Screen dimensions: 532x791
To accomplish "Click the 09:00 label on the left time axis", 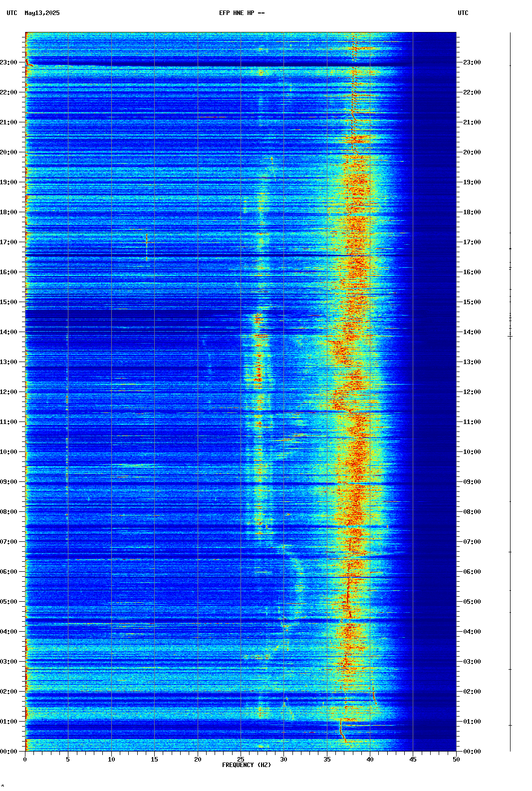I will [x=8, y=482].
